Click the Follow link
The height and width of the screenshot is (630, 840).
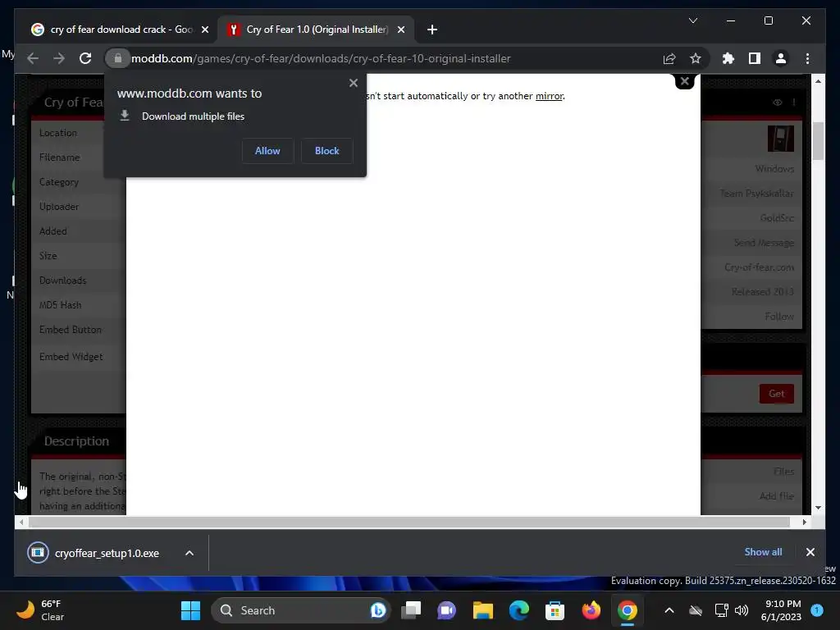tap(779, 317)
